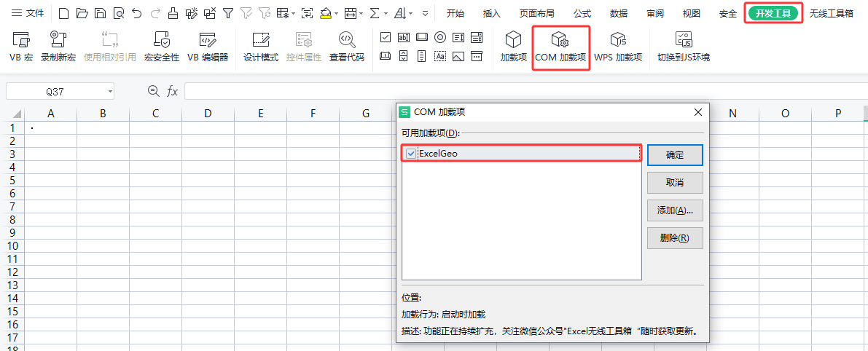Open quick access toolbar customize chevron
Image resolution: width=868 pixels, height=351 pixels.
[425, 14]
